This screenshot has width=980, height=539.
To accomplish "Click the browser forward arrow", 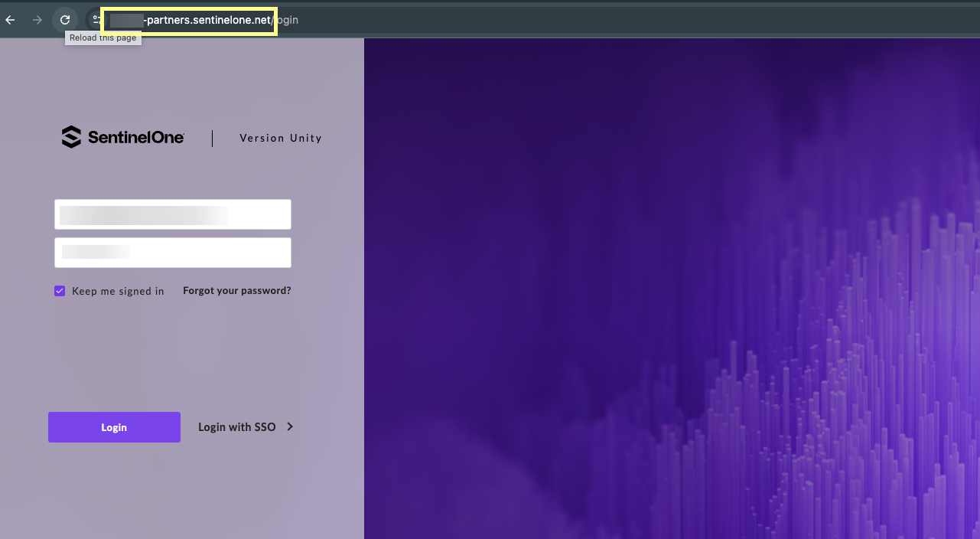I will [37, 20].
